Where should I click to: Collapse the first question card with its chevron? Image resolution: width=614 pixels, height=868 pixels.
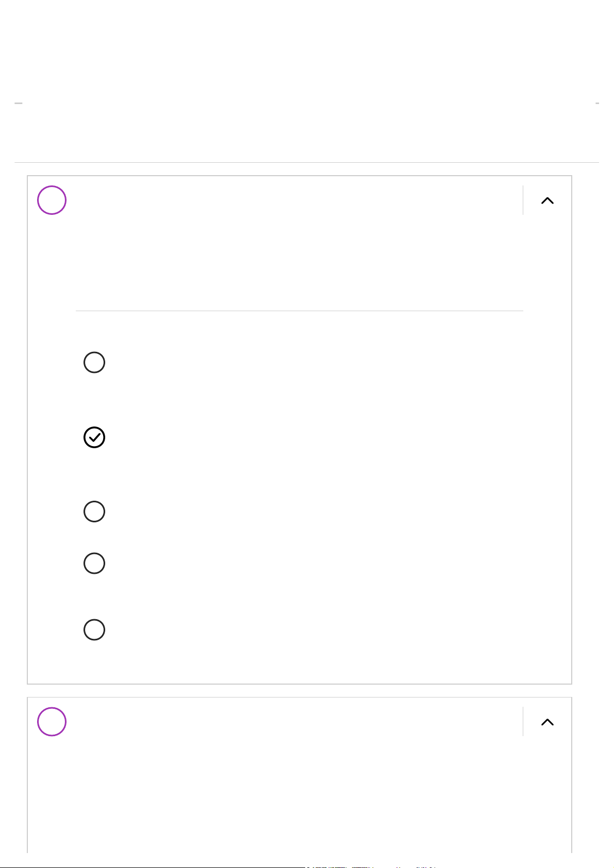click(547, 201)
